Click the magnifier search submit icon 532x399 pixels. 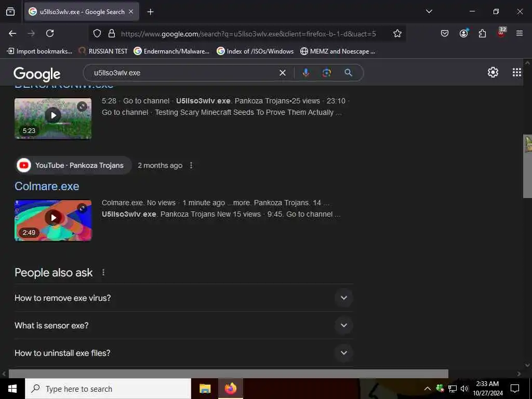click(349, 73)
